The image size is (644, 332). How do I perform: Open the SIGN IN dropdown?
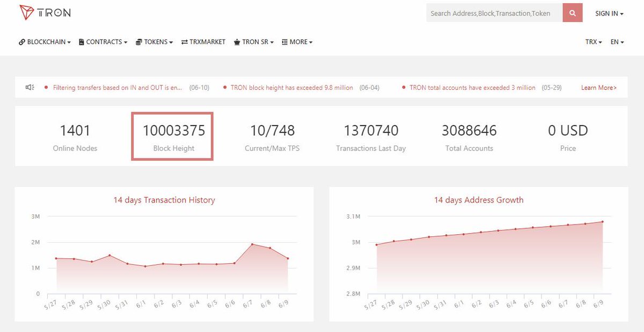609,13
